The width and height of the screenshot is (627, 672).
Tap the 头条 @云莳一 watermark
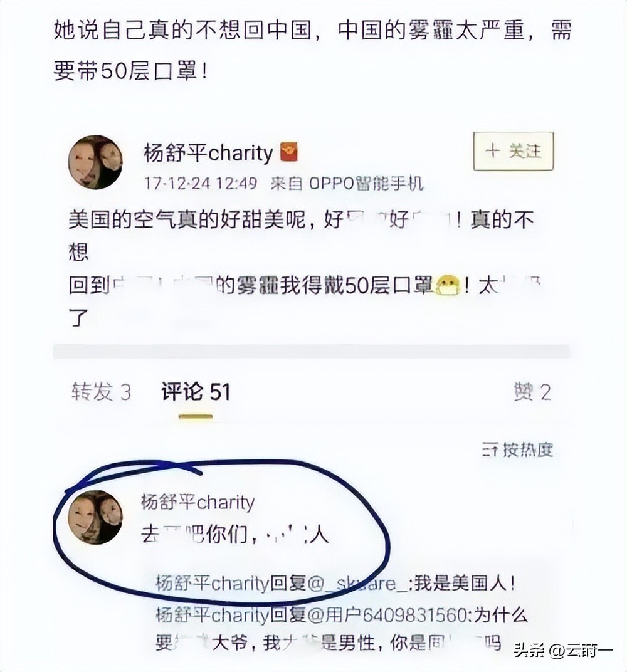[x=564, y=651]
